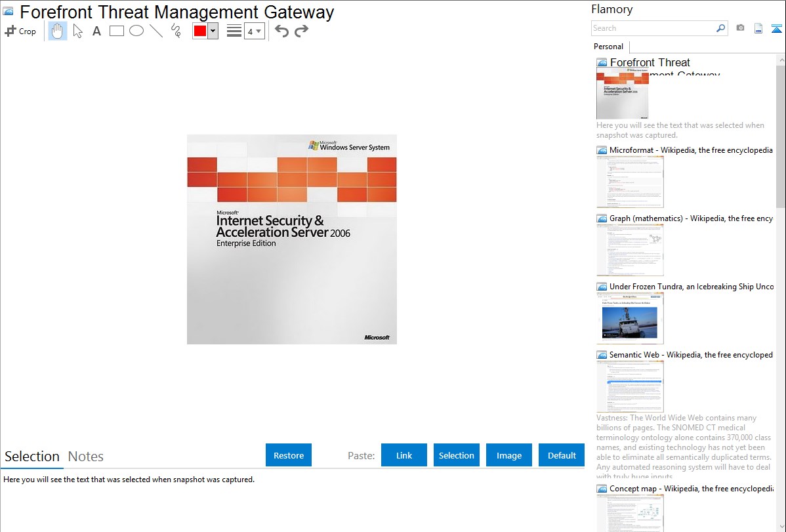Pick the rectangle shape tool

coord(116,31)
